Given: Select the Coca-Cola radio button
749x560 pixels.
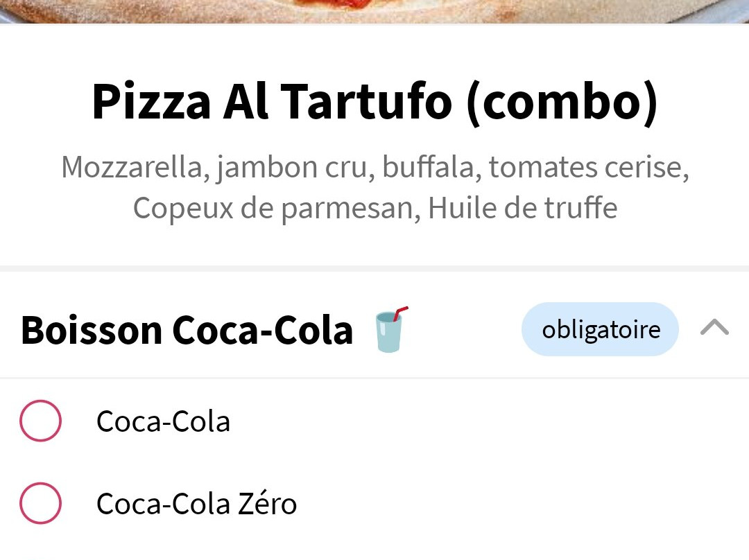Looking at the screenshot, I should pyautogui.click(x=40, y=421).
